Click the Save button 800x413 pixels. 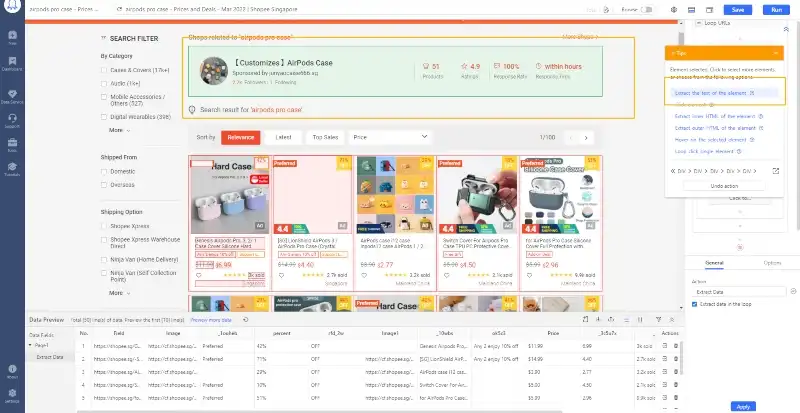pos(737,10)
